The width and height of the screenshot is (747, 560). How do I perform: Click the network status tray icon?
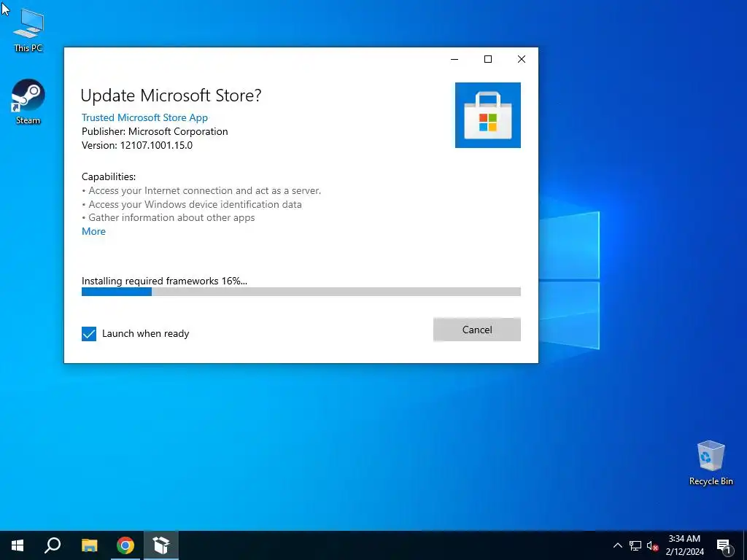pyautogui.click(x=635, y=545)
